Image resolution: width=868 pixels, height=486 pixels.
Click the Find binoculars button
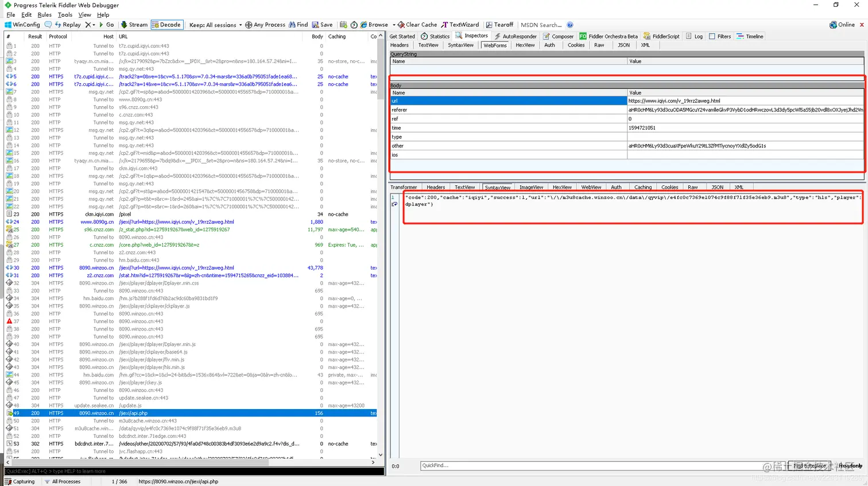pos(298,25)
